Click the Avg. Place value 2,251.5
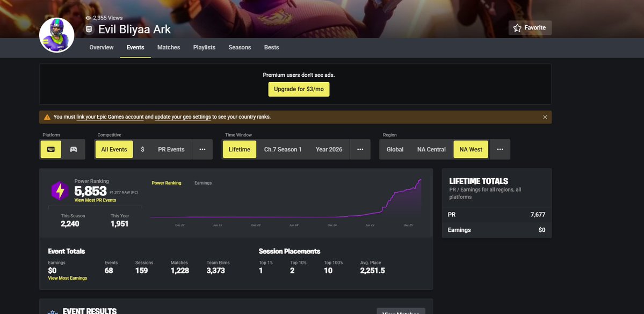This screenshot has width=644, height=314. [373, 271]
